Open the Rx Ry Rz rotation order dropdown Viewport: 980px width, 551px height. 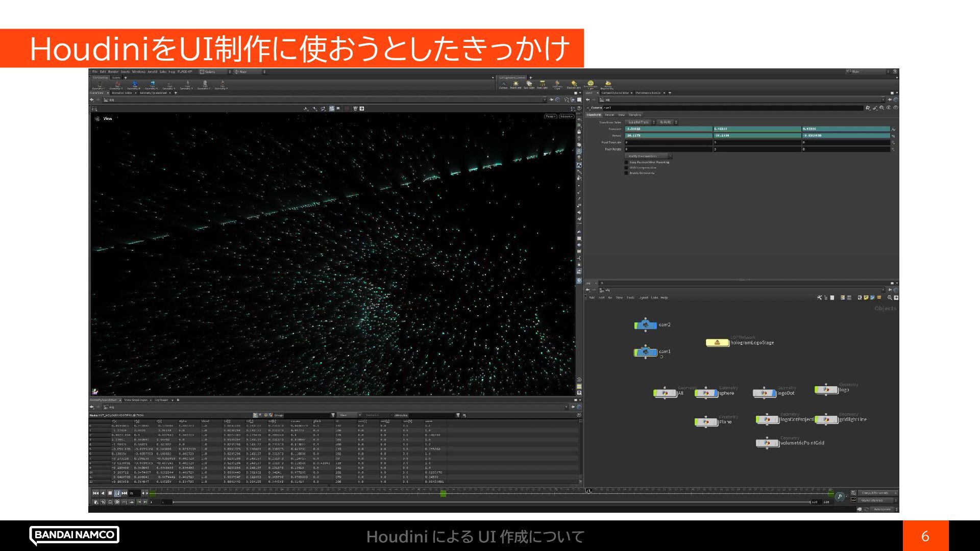point(668,122)
